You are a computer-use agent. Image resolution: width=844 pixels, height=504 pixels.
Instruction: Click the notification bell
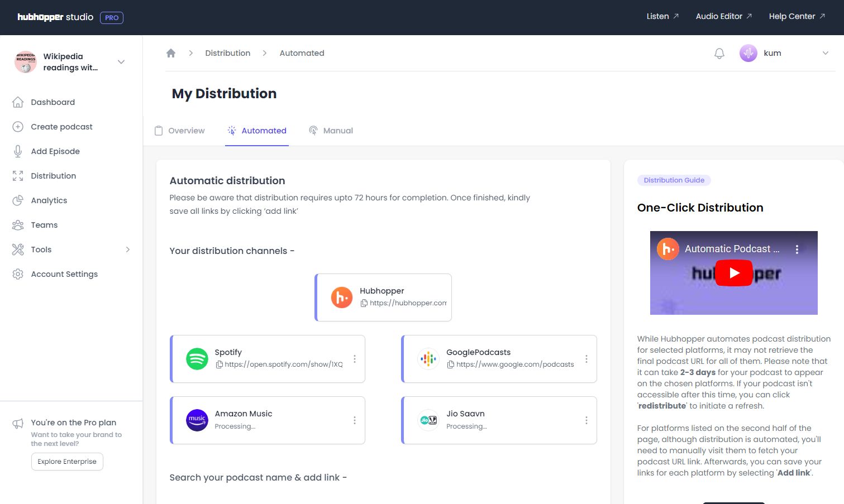(x=719, y=53)
